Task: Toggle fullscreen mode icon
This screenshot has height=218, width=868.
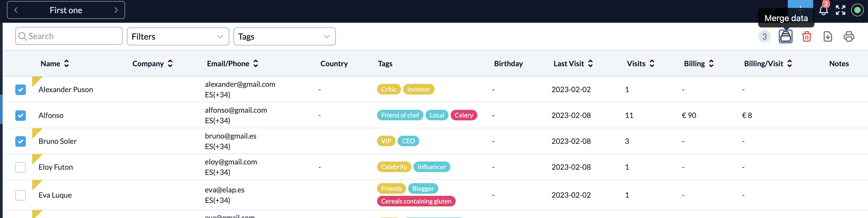Action: (840, 11)
